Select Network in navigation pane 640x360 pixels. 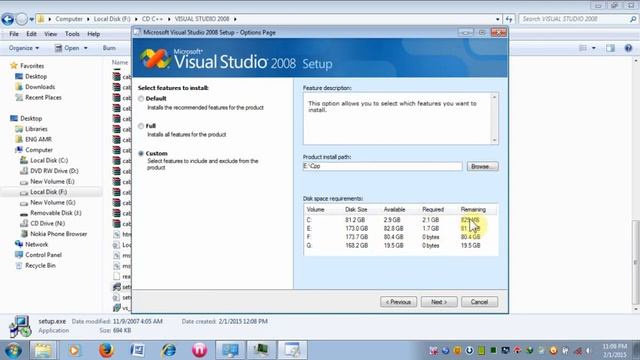tap(36, 244)
